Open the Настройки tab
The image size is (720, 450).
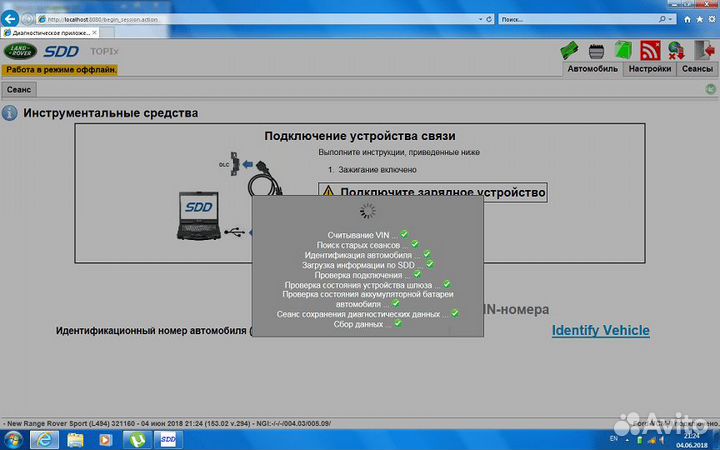click(x=649, y=69)
